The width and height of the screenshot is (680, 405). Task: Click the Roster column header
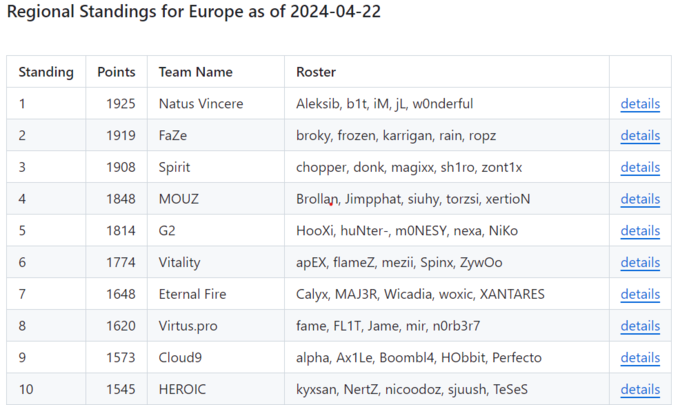316,72
